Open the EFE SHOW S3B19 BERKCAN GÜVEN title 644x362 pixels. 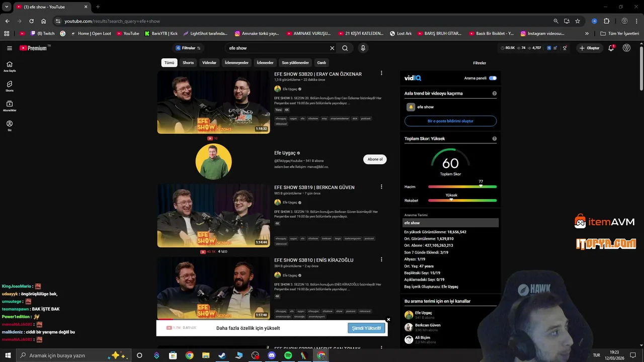tap(314, 188)
